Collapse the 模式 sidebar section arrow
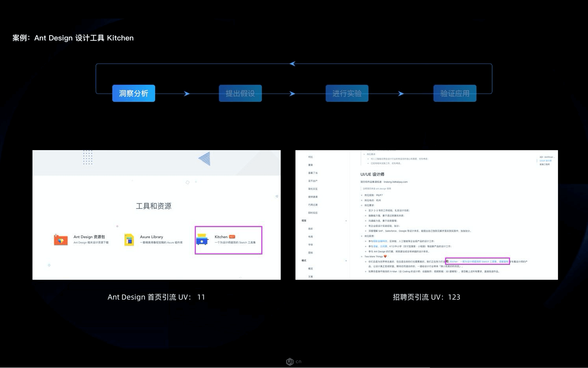Image resolution: width=588 pixels, height=368 pixels. 346,260
